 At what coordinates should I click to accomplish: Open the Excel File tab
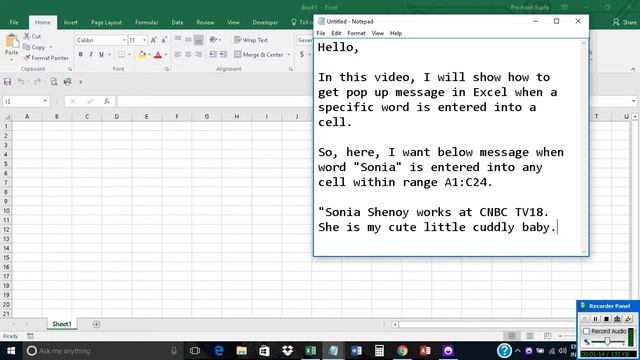(13, 22)
